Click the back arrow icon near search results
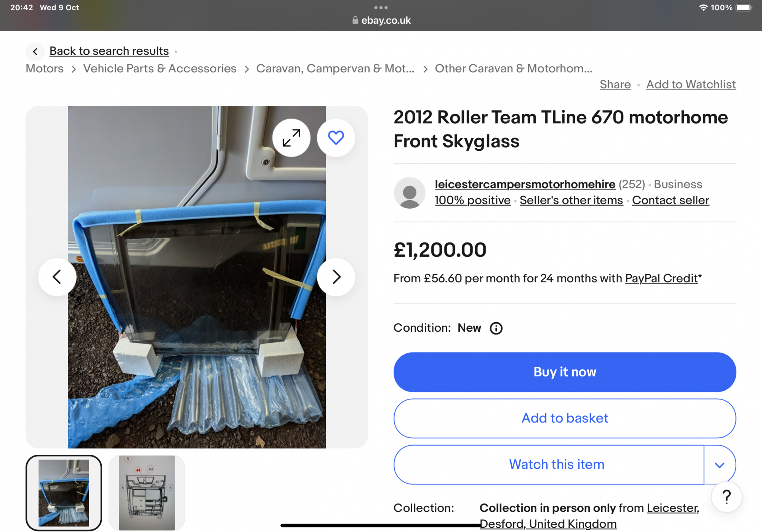The image size is (762, 532). click(35, 51)
